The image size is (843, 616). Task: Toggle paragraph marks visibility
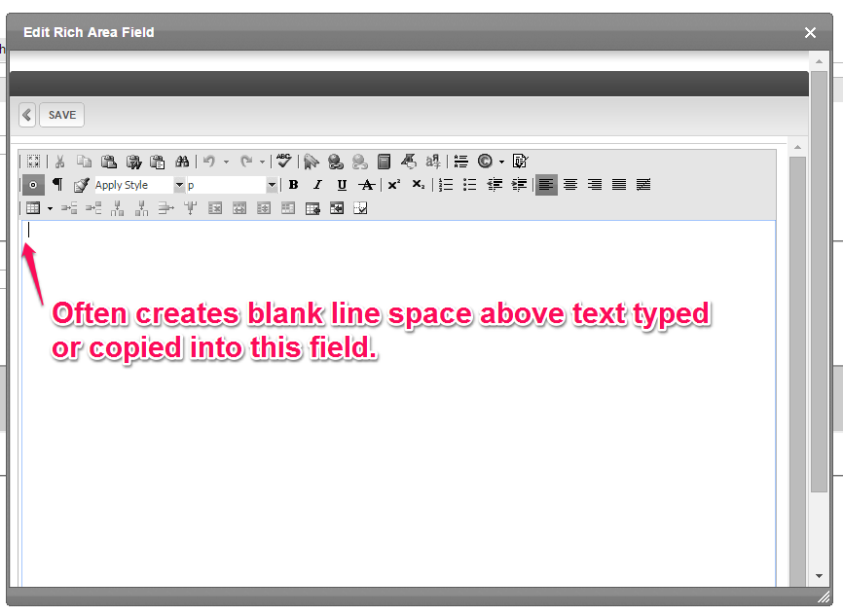click(55, 185)
